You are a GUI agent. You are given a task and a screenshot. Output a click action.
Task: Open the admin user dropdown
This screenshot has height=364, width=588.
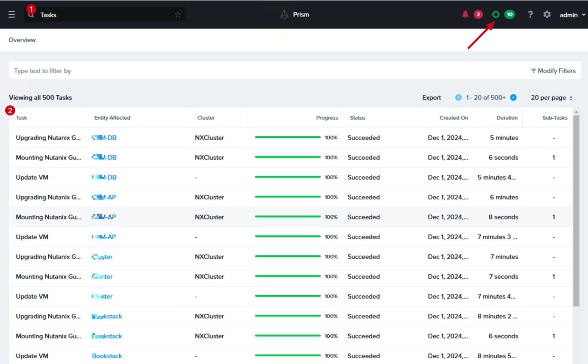[x=572, y=15]
